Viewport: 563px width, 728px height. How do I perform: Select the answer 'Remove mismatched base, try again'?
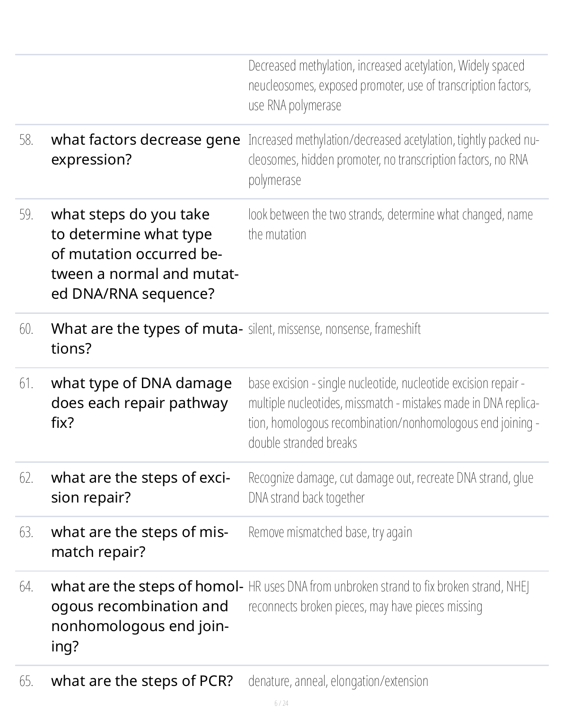click(x=330, y=532)
